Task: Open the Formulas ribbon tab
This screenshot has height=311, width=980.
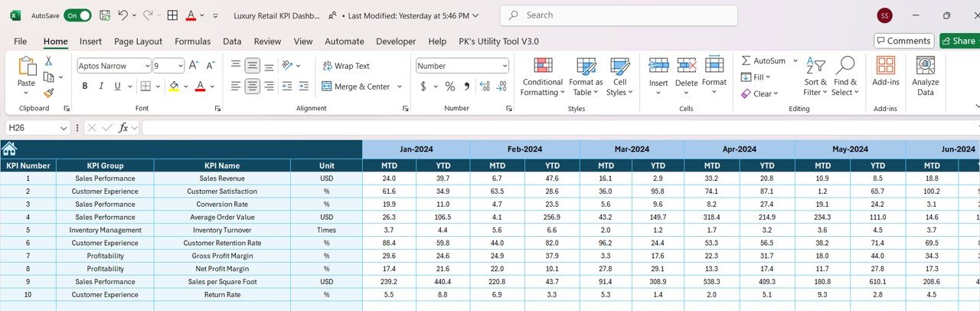Action: (x=192, y=41)
